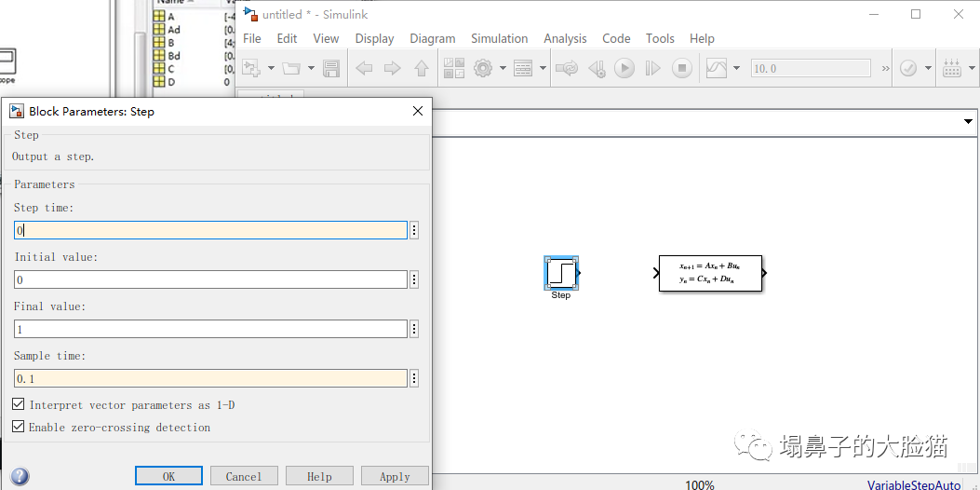Click the Forward navigation arrow
The height and width of the screenshot is (490, 980).
tap(393, 68)
